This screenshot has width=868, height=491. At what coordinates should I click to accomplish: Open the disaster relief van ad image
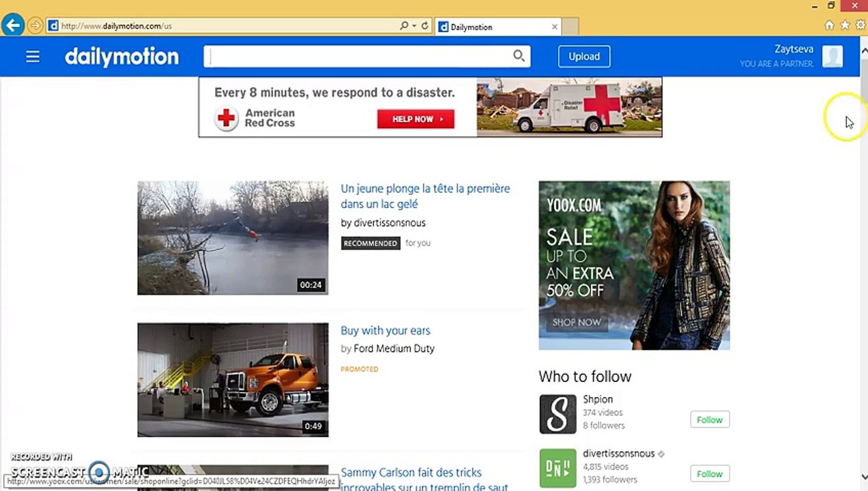[x=569, y=107]
